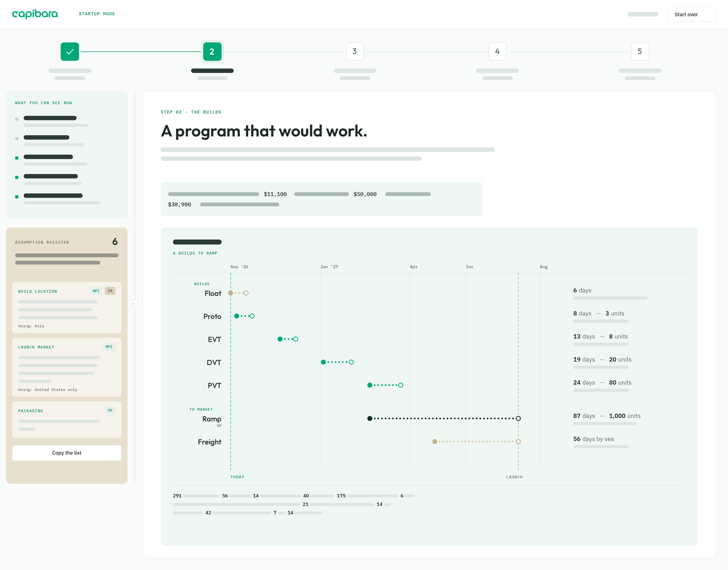This screenshot has width=728, height=570.
Task: Open the Launch Market assumption card
Action: tap(67, 367)
